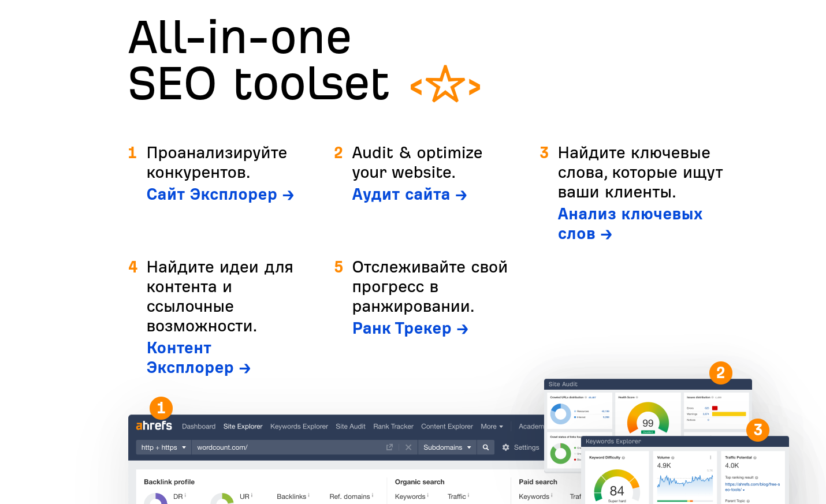Click the magnifying glass search button

(x=486, y=447)
